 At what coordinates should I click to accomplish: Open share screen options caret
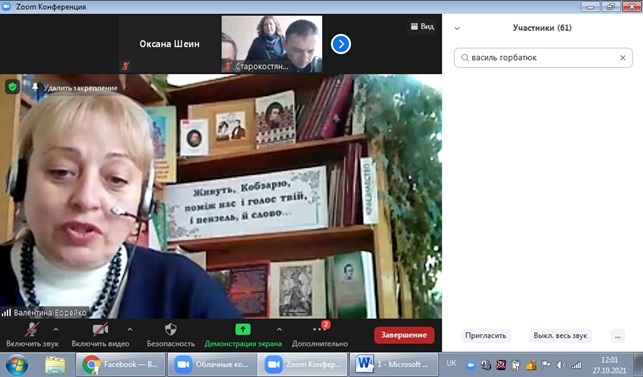279,329
